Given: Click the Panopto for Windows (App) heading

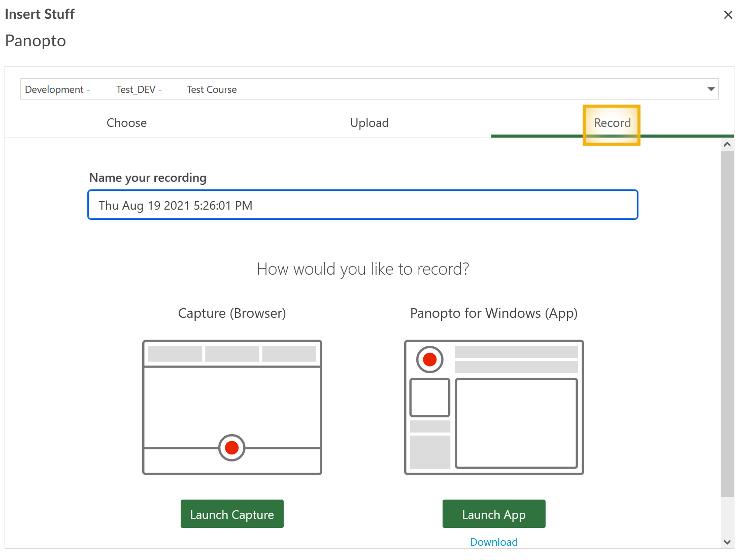Looking at the screenshot, I should coord(493,313).
